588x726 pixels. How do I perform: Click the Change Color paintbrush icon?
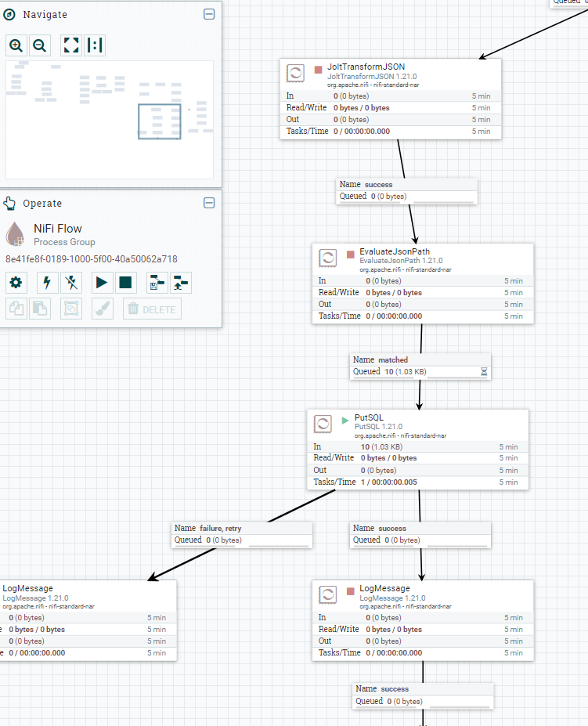coord(103,309)
